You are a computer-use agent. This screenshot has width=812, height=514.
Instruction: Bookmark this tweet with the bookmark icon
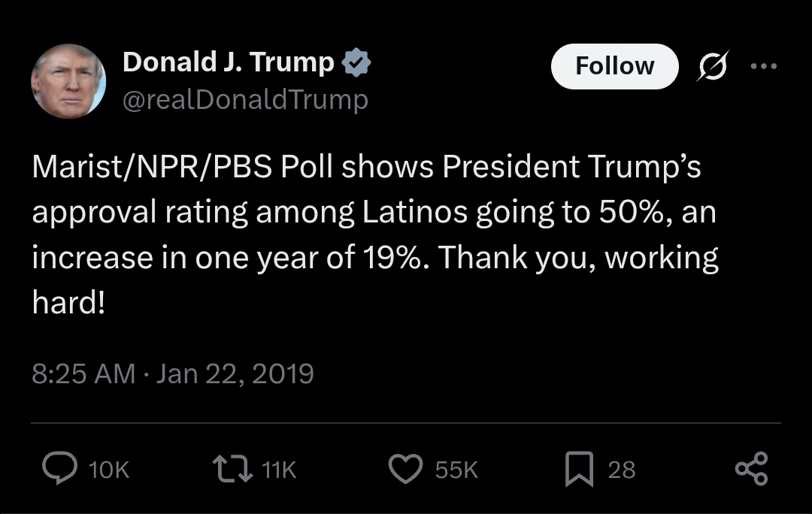579,469
